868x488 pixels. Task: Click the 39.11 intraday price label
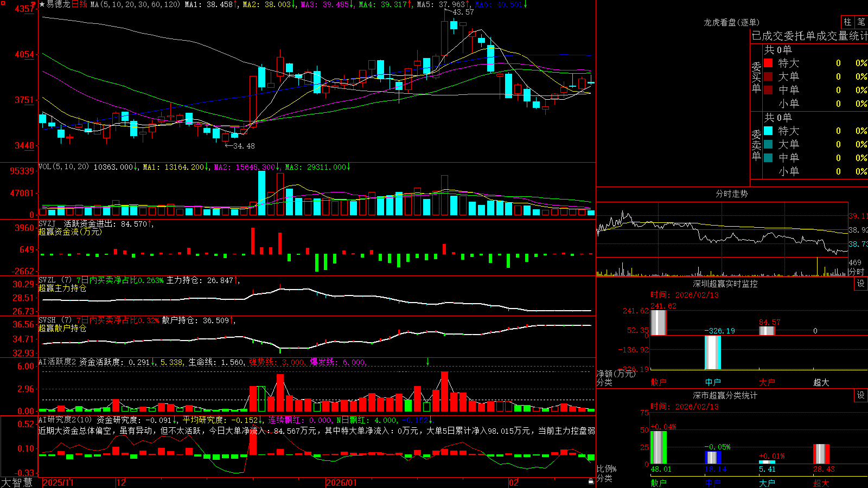(858, 216)
